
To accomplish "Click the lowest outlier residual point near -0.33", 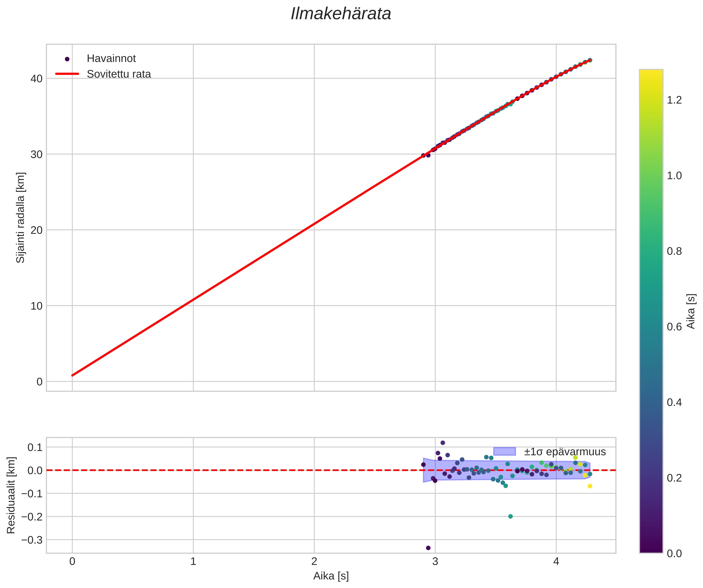I will pyautogui.click(x=428, y=548).
